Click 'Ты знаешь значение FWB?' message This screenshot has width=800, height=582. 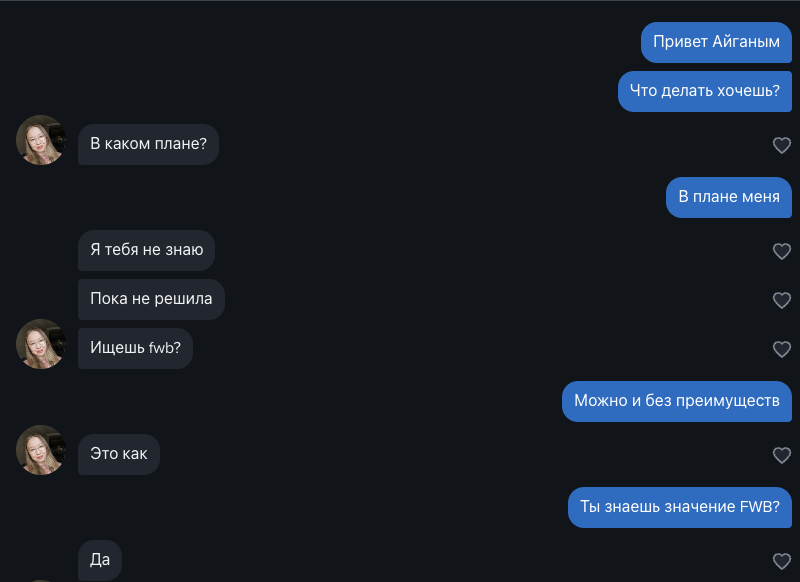[x=679, y=507]
